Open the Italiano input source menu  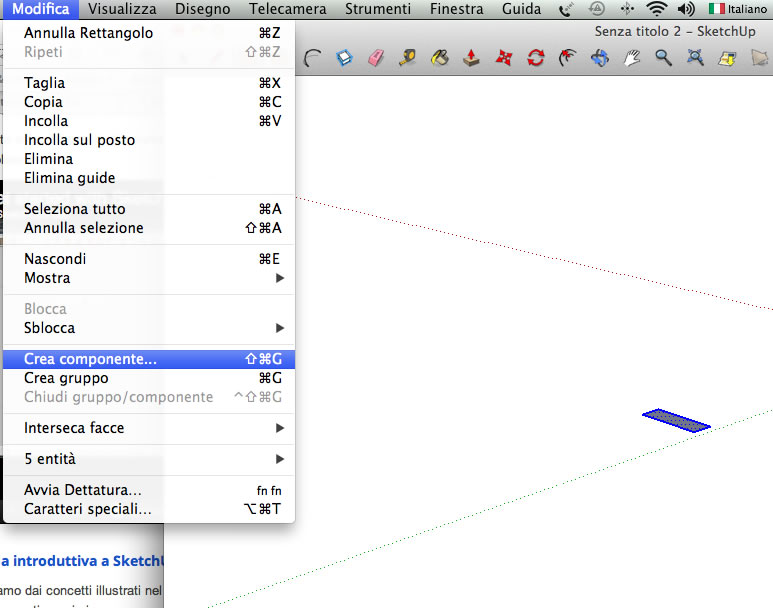click(x=737, y=9)
